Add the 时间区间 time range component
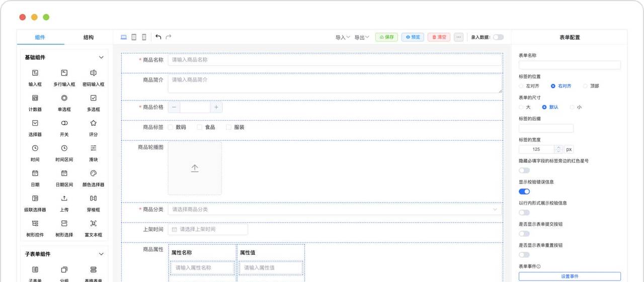Image resolution: width=644 pixels, height=282 pixels. 64,148
